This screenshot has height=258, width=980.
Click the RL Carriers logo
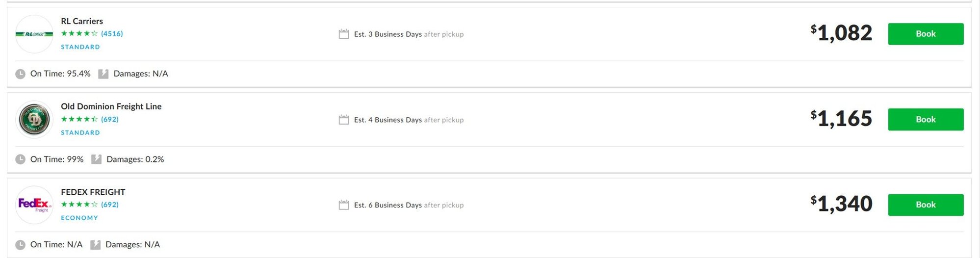[x=34, y=34]
